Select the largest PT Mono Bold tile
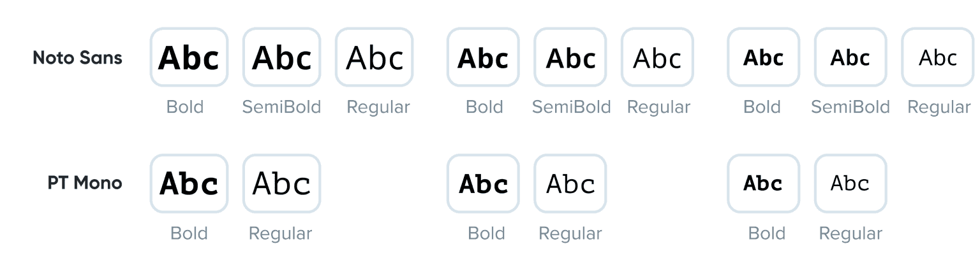The width and height of the screenshot is (980, 267). (x=189, y=184)
